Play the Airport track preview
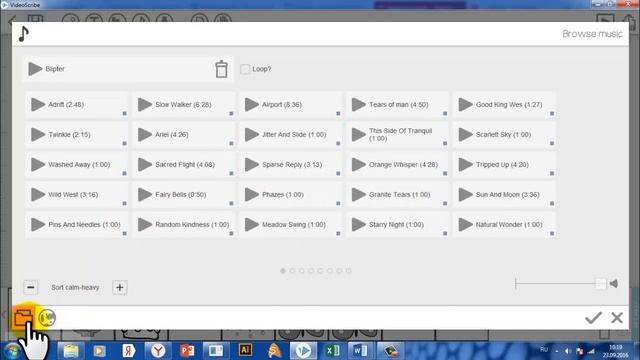 (x=252, y=104)
